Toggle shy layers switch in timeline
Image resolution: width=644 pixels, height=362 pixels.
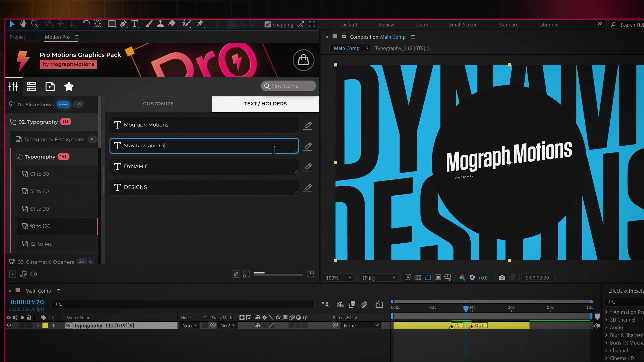[340, 305]
